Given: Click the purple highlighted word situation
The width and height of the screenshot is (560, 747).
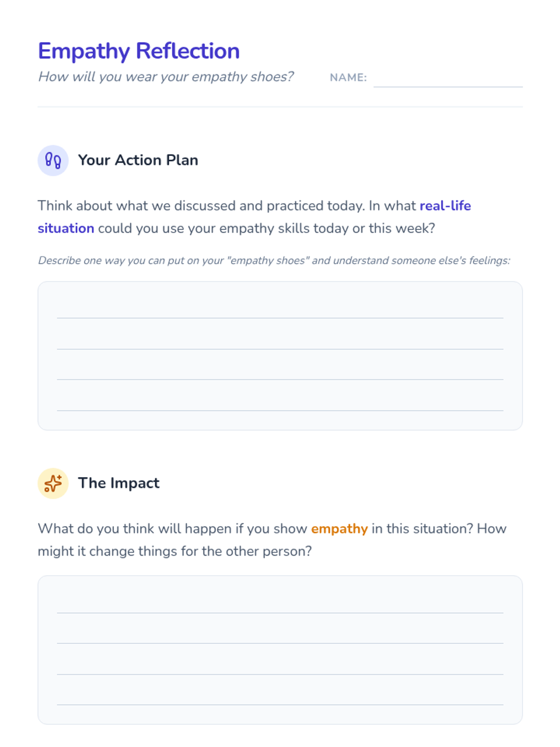Looking at the screenshot, I should tap(66, 228).
